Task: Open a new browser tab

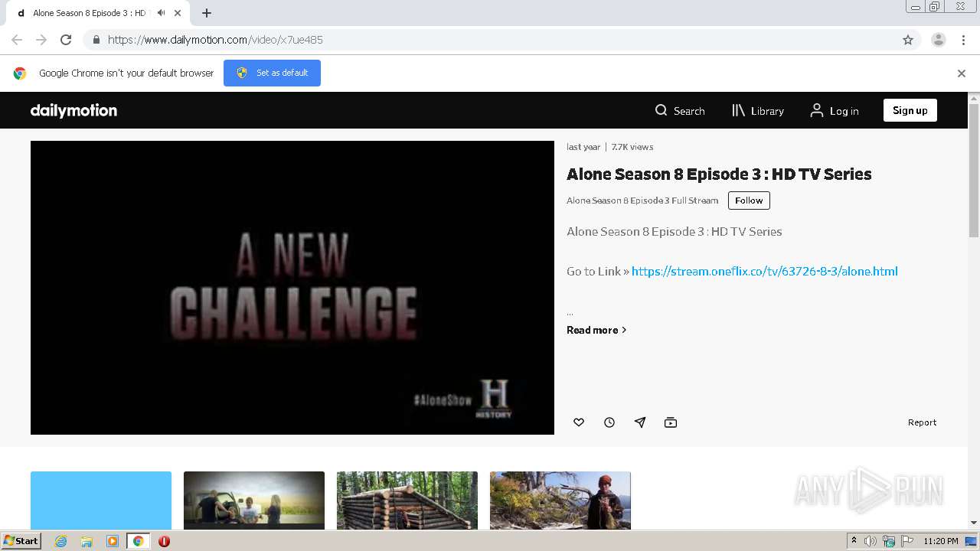Action: pos(207,13)
